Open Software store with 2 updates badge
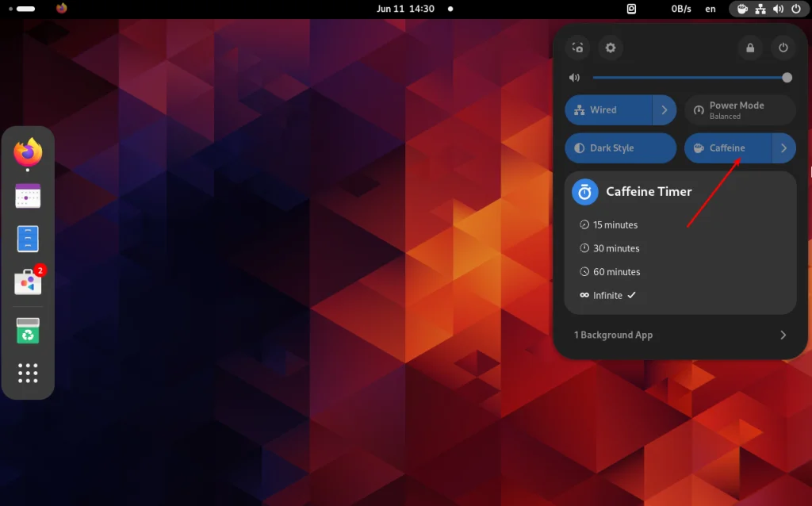Viewport: 812px width, 506px height. tap(28, 282)
